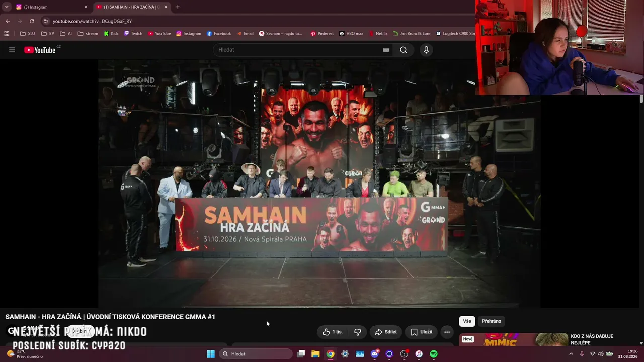The height and width of the screenshot is (362, 644).
Task: Open the Settings gear taskbar app
Action: coord(345,354)
